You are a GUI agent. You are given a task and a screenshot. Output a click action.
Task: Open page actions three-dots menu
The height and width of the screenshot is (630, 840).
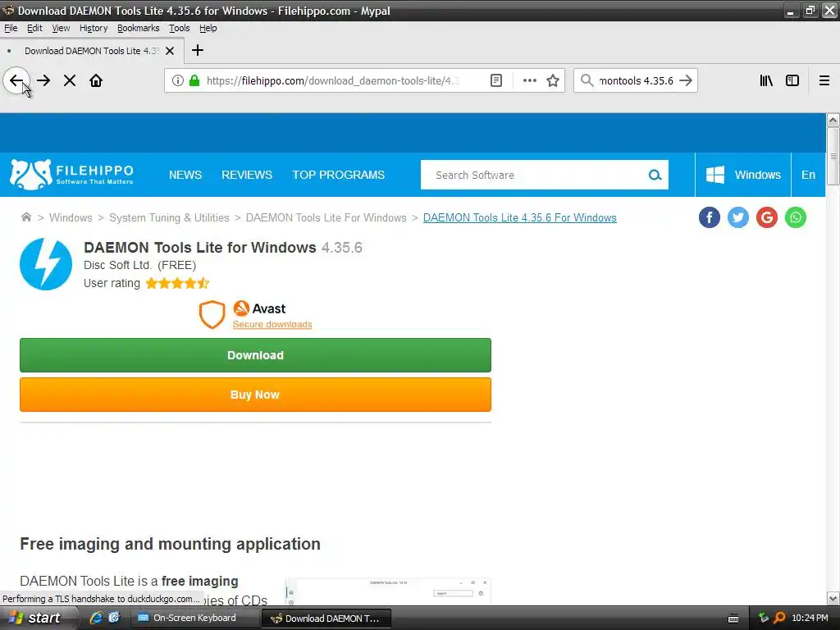529,80
